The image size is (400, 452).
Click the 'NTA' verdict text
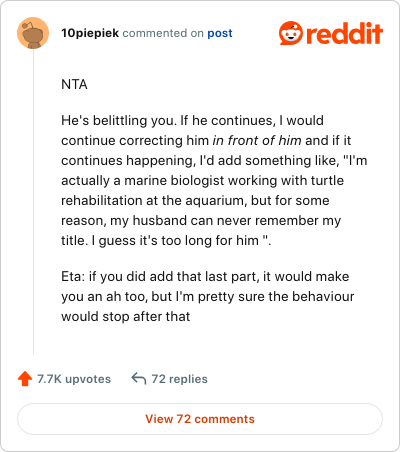click(x=74, y=84)
